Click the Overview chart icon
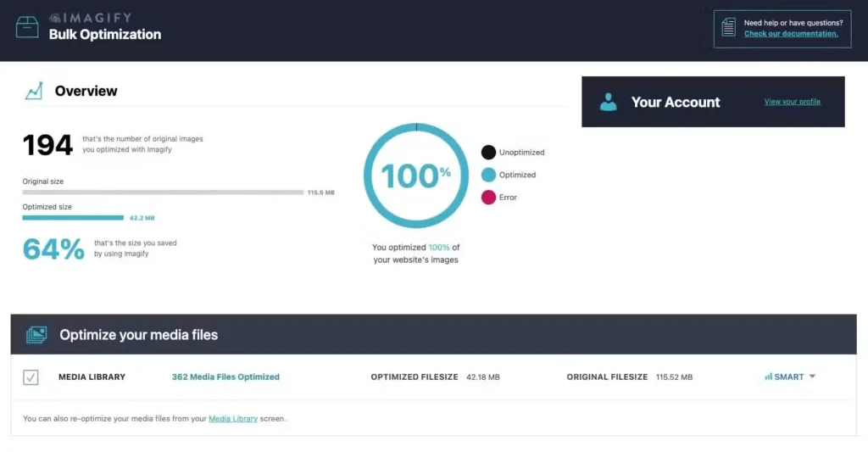Viewport: 868px width, 452px height. pyautogui.click(x=34, y=91)
